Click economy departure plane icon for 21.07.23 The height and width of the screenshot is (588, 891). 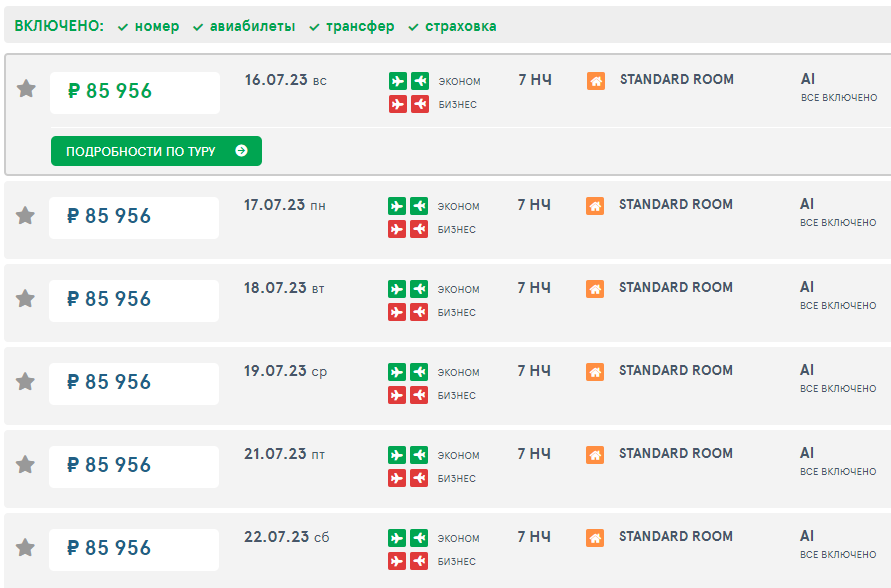pos(397,454)
